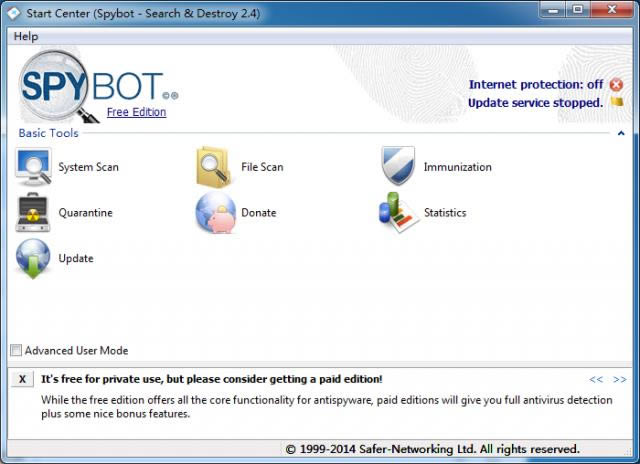Click the 'Update service stopped.' status text
640x464 pixels.
(x=535, y=103)
